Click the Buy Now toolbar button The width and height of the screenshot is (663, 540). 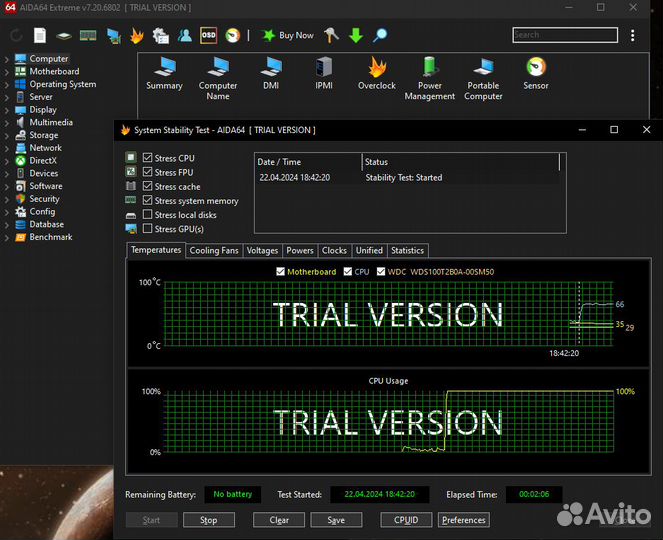pyautogui.click(x=288, y=36)
